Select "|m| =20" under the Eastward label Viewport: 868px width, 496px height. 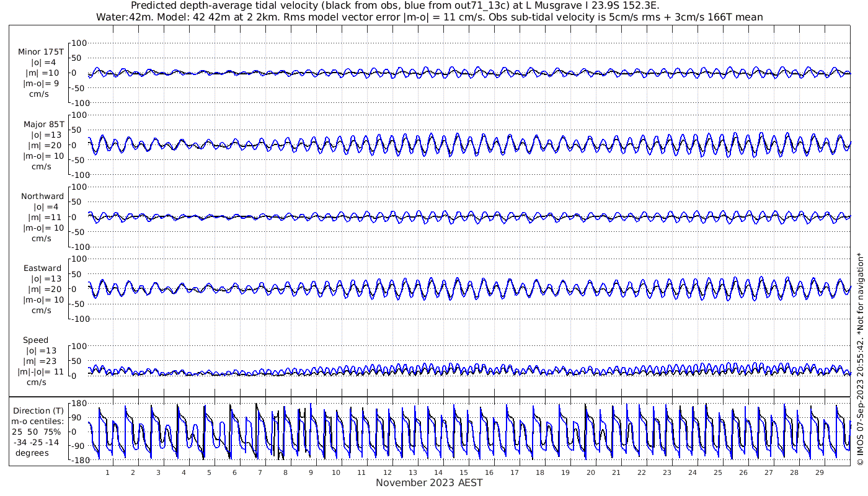[x=46, y=290]
